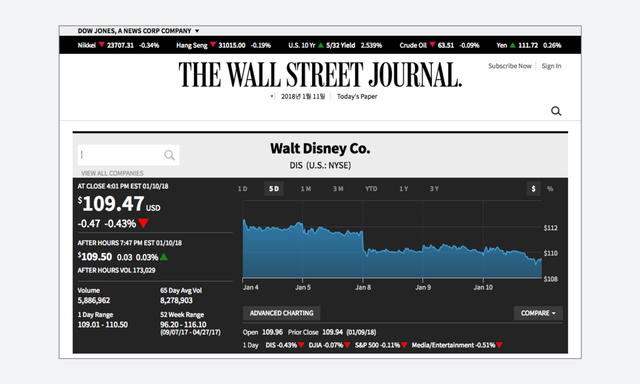The image size is (640, 384).
Task: Click the Jan 10 chart axis label
Action: coord(483,287)
